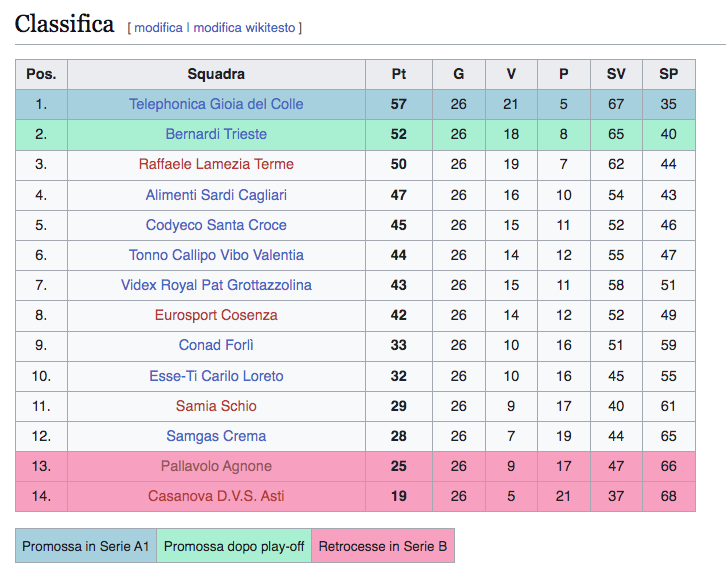Open Videx Royal Pat Grottazzolina link

(x=216, y=285)
